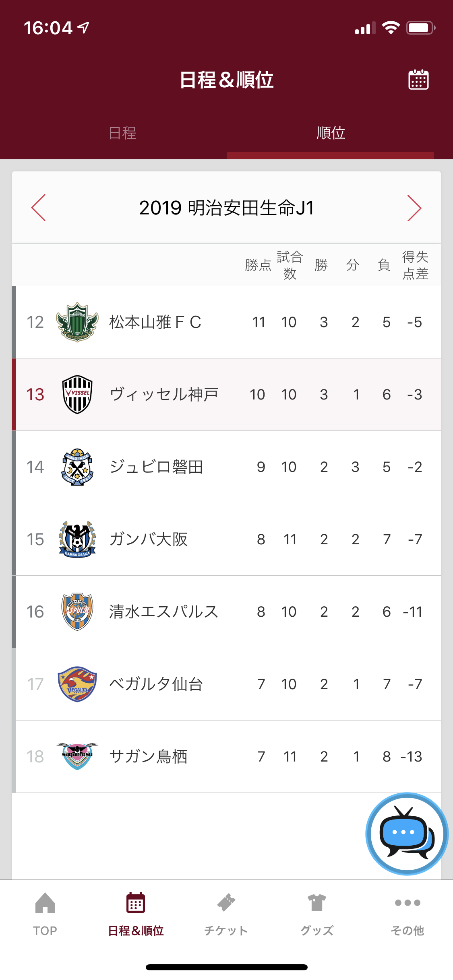Select the 順位 tab

331,133
